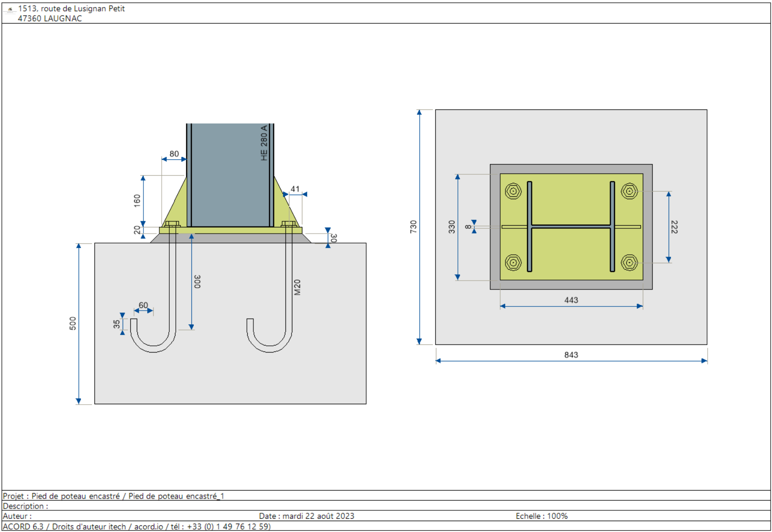Click the Date field in footer
The height and width of the screenshot is (532, 772).
pos(306,516)
